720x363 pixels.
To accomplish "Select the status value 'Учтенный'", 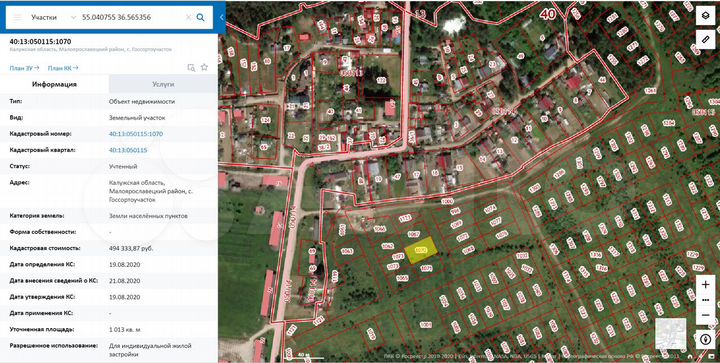I will [123, 166].
